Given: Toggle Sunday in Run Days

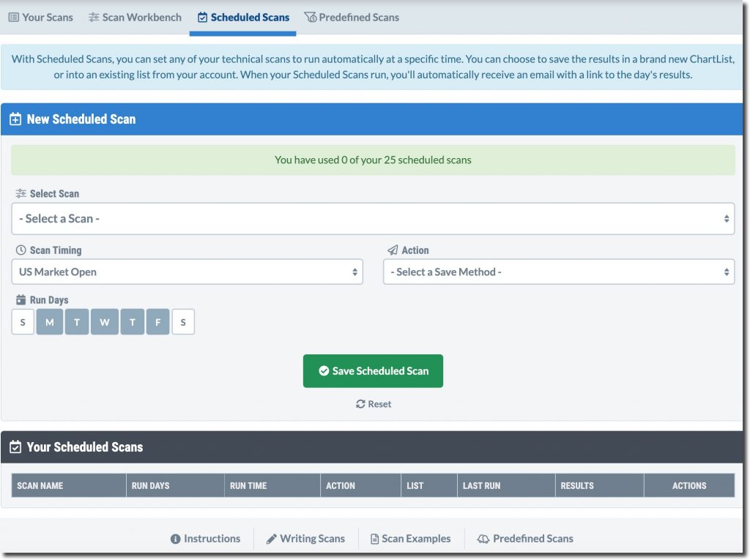Looking at the screenshot, I should (23, 322).
